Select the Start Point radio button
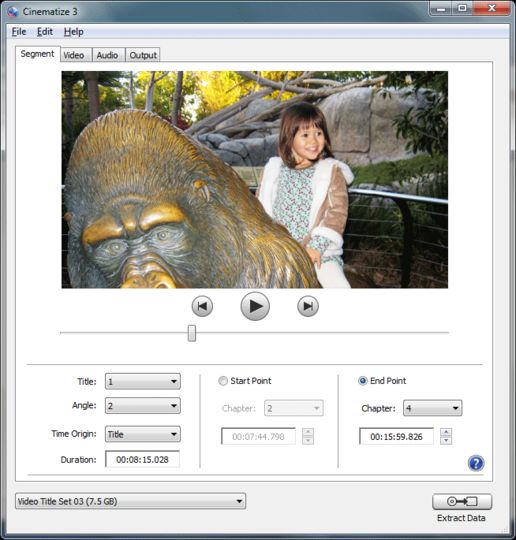The image size is (516, 540). pos(223,381)
